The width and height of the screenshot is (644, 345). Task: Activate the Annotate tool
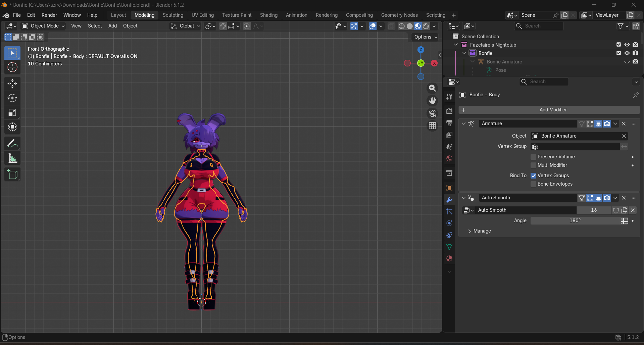tap(12, 144)
